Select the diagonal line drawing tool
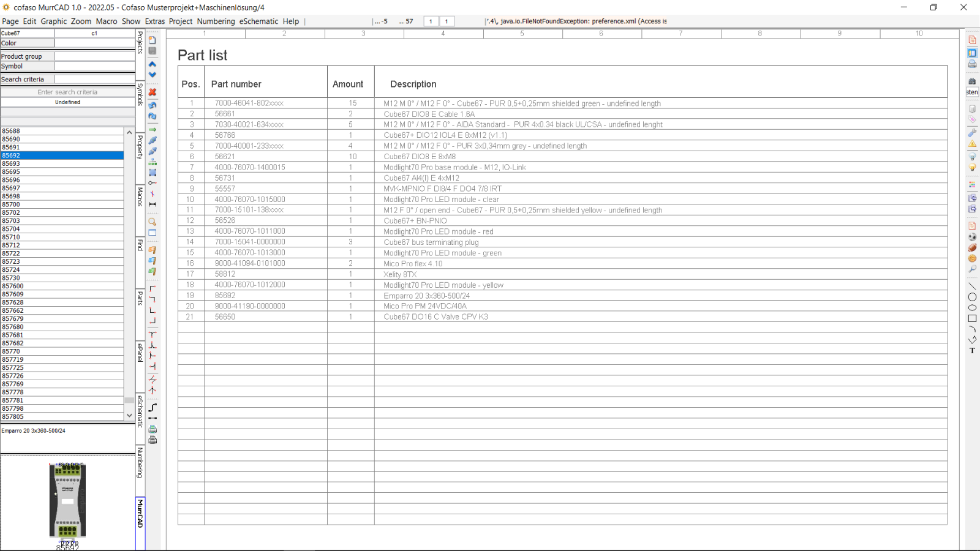The width and height of the screenshot is (980, 551). (972, 286)
